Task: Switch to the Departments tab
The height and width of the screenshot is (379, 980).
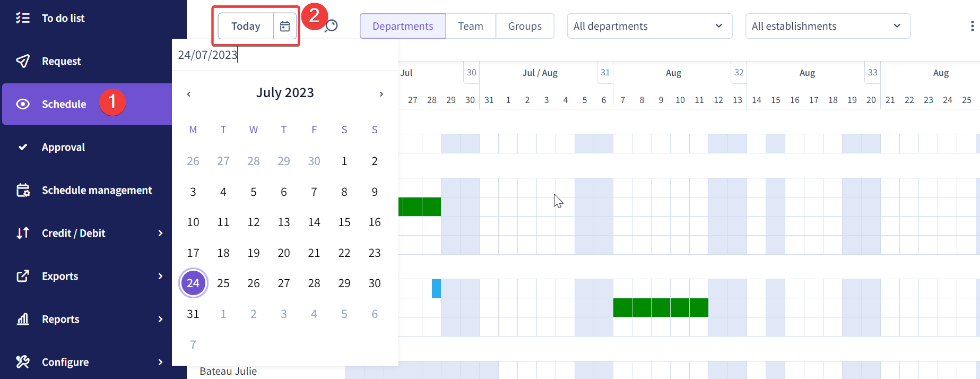Action: tap(403, 26)
